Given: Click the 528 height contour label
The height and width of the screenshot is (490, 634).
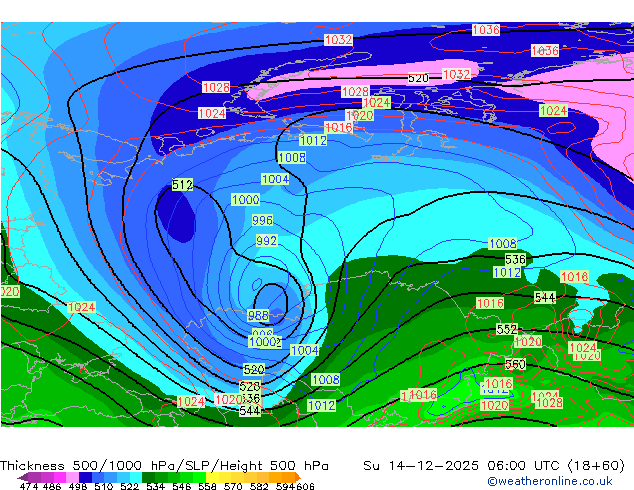Looking at the screenshot, I should tap(249, 387).
